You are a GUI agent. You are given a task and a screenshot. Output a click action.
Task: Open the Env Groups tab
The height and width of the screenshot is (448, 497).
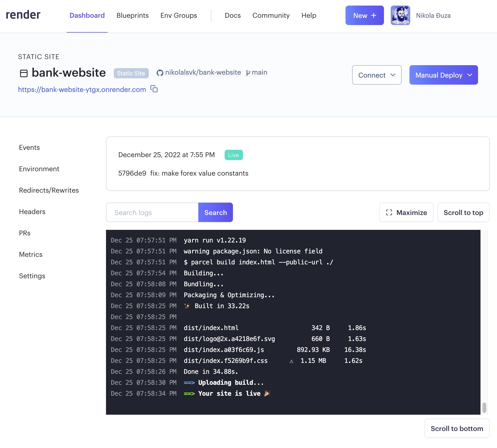[x=179, y=16]
